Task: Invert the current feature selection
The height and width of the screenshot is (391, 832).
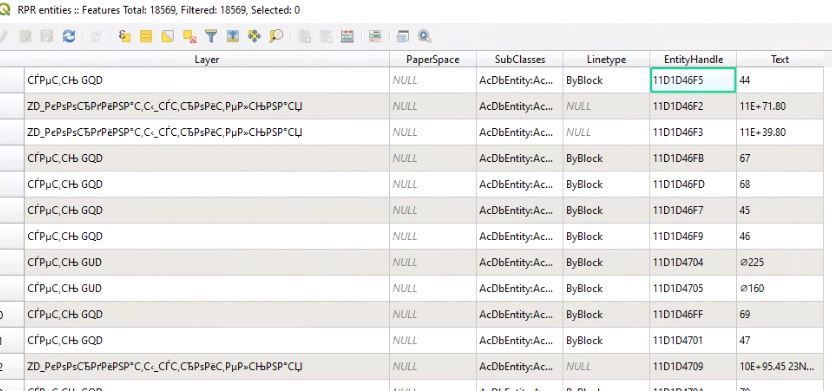Action: (168, 36)
